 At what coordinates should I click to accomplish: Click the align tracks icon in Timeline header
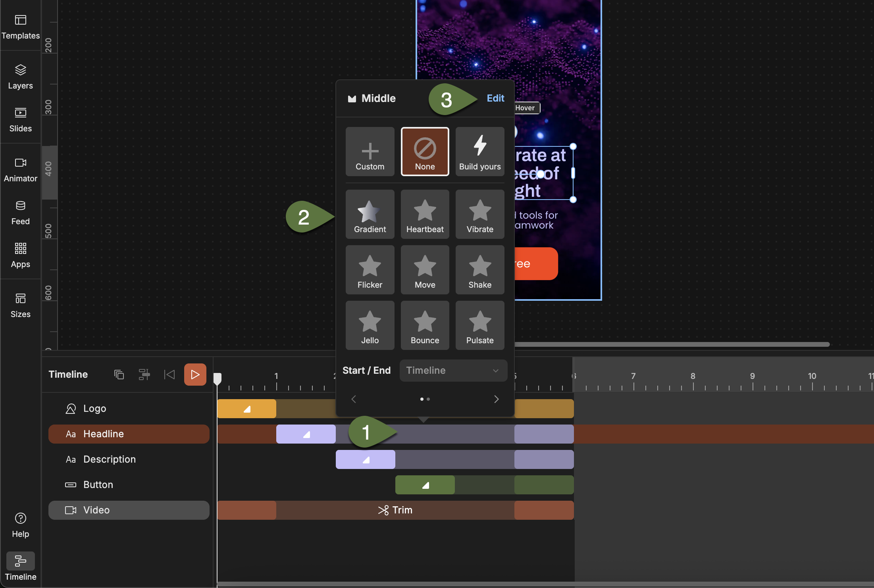[x=144, y=375]
